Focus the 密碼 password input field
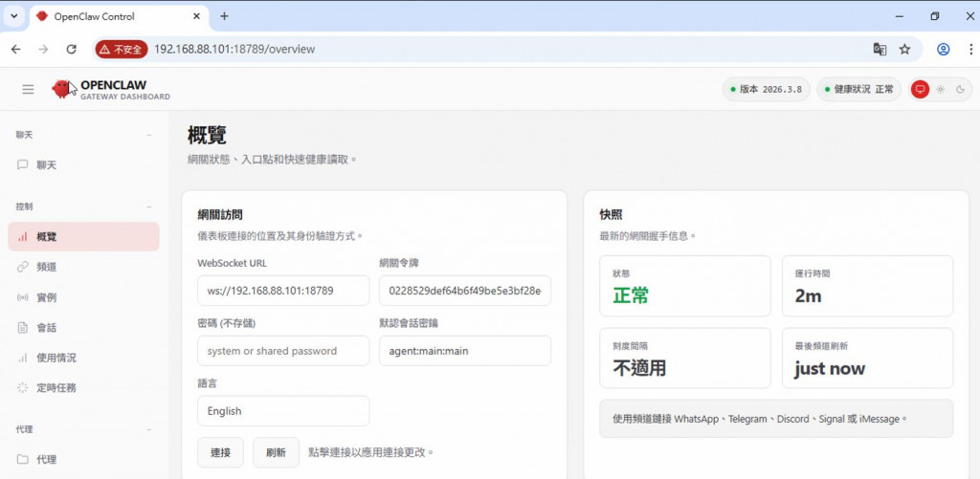This screenshot has height=479, width=980. point(283,350)
